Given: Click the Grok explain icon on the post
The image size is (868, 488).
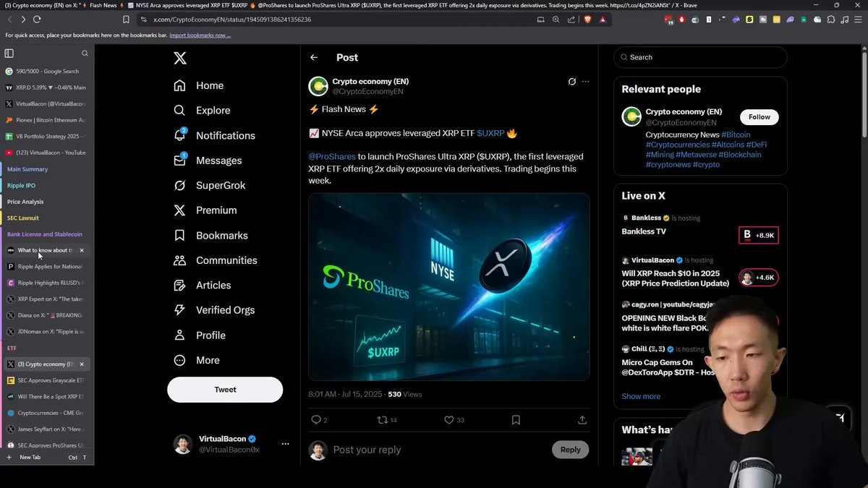Looking at the screenshot, I should pos(572,82).
